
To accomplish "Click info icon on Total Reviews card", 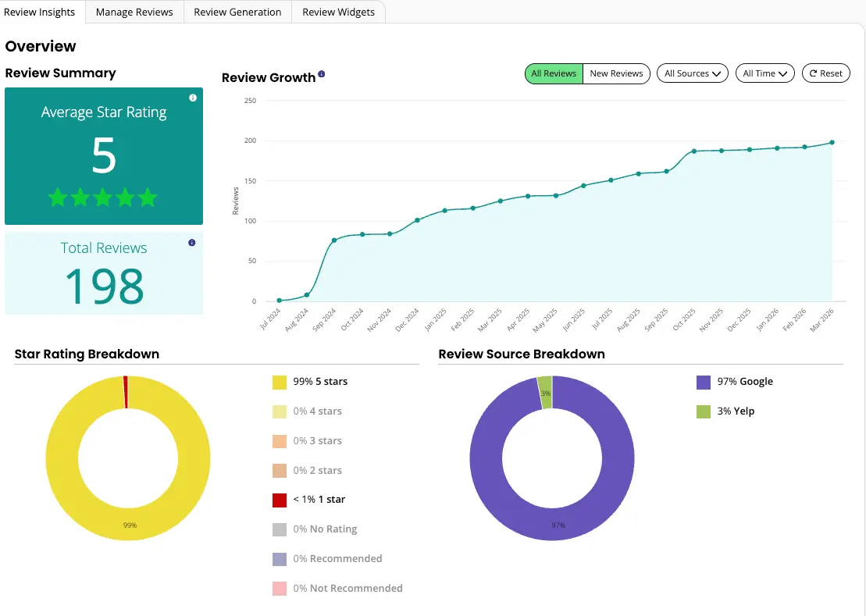I will [x=192, y=243].
